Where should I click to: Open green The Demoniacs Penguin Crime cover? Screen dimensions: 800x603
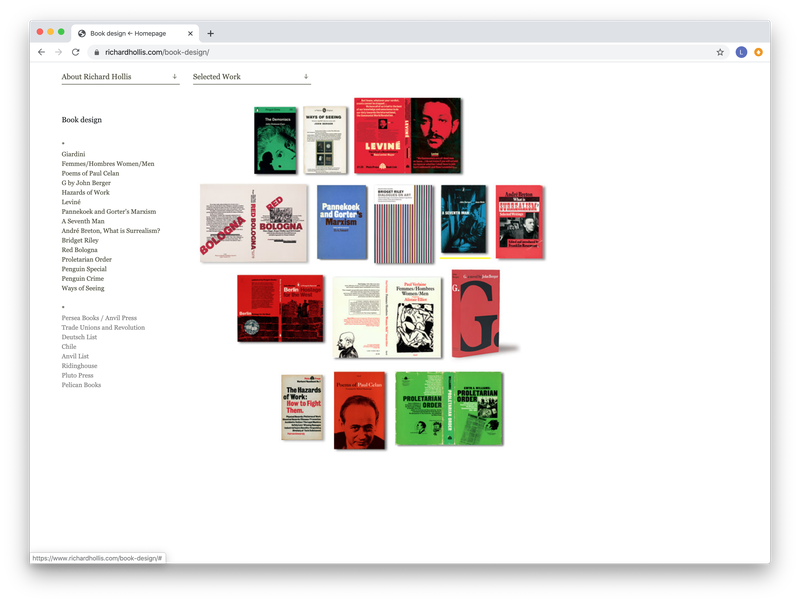click(276, 140)
